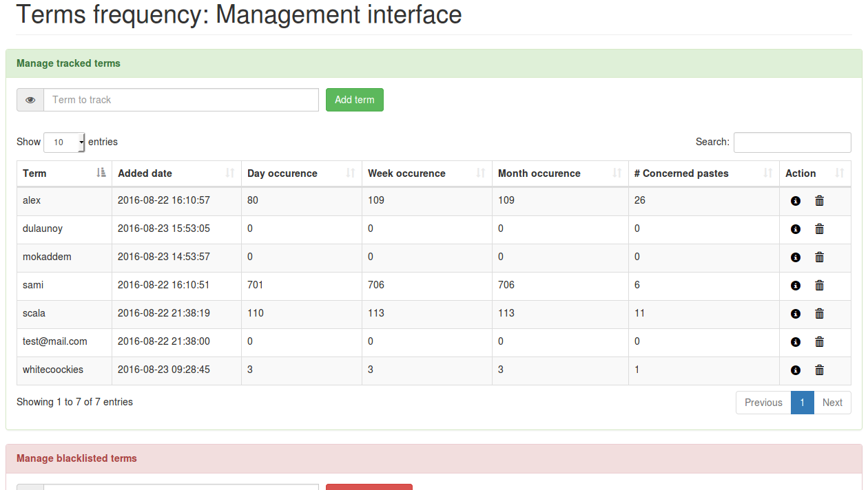
Task: Click inside the Search field
Action: 792,142
